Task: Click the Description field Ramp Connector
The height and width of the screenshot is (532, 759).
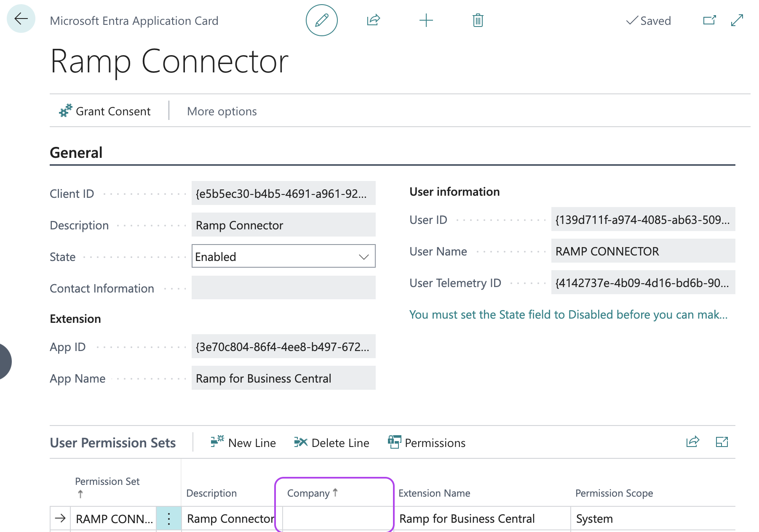Action: click(283, 225)
